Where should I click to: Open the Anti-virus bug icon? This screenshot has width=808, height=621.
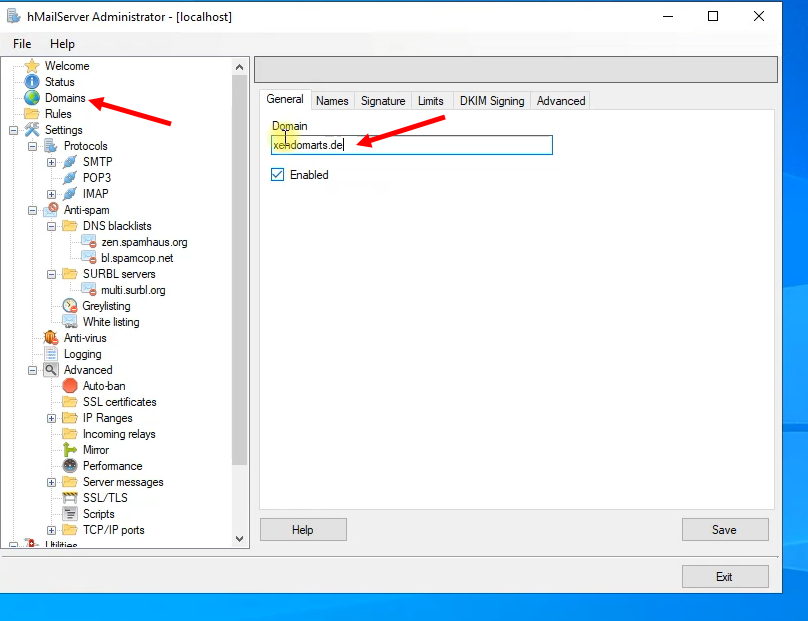[x=50, y=338]
